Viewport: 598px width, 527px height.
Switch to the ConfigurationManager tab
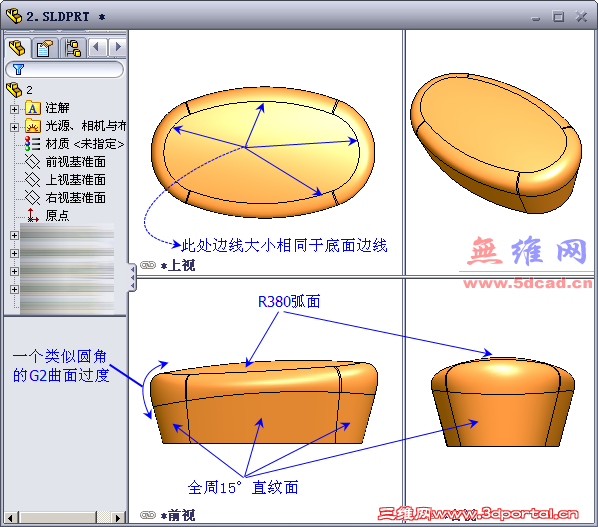point(73,48)
